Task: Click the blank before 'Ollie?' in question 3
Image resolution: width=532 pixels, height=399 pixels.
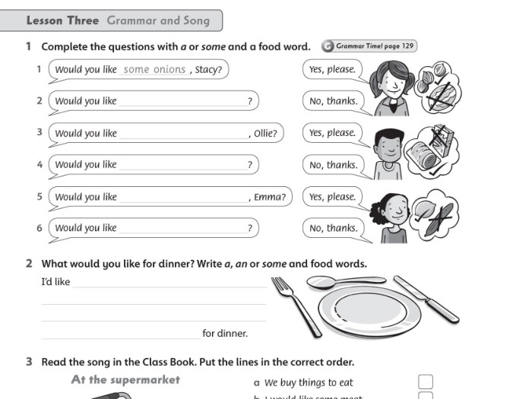Action: click(182, 133)
